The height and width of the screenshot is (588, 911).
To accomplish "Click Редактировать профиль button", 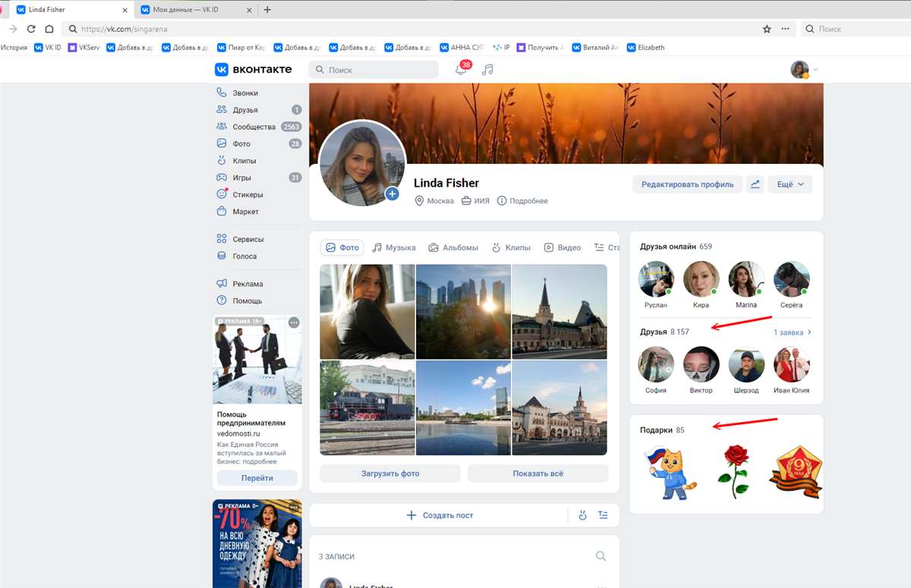I will tap(687, 184).
